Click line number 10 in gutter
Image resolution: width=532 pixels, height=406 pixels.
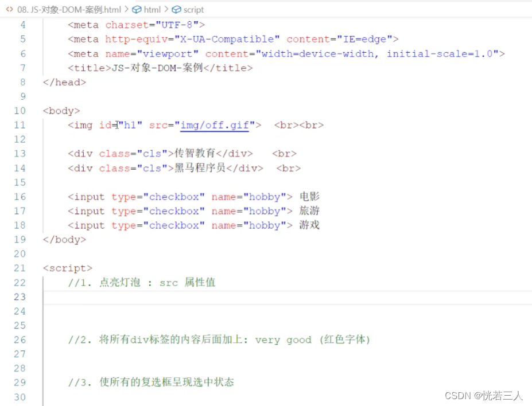tap(20, 111)
